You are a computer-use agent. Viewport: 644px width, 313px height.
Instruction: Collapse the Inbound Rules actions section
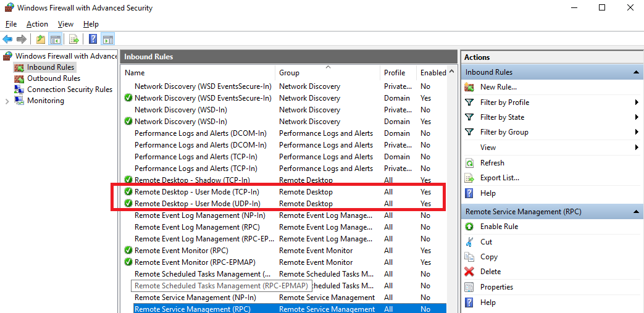point(636,72)
